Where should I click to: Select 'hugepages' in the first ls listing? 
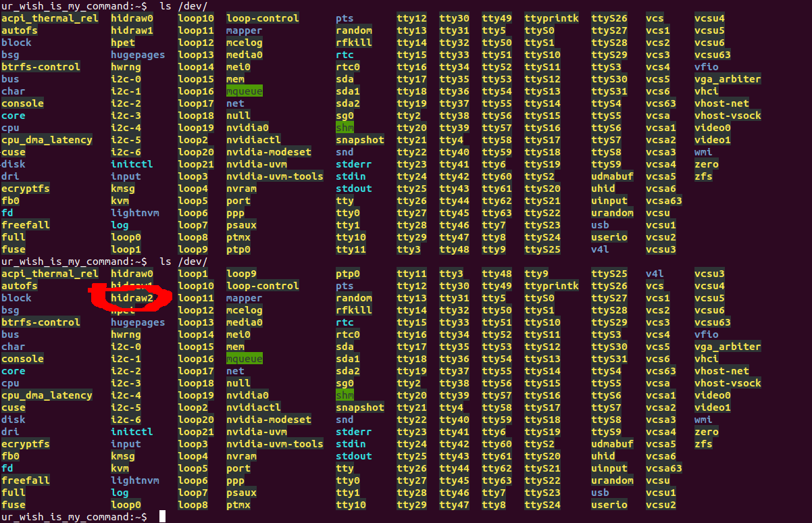(x=138, y=55)
